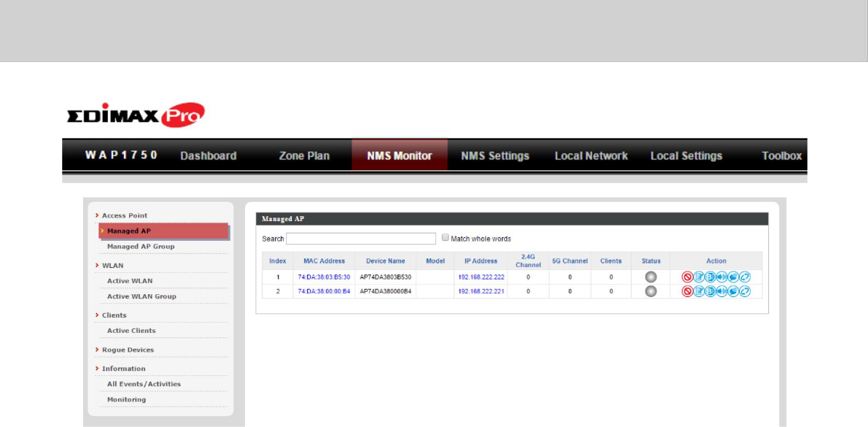The height and width of the screenshot is (427, 868).
Task: Switch to the Local Settings tab
Action: point(686,155)
